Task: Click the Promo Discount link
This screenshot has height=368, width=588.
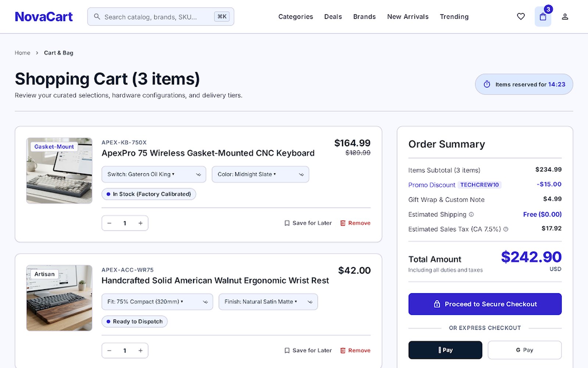Action: pos(431,185)
